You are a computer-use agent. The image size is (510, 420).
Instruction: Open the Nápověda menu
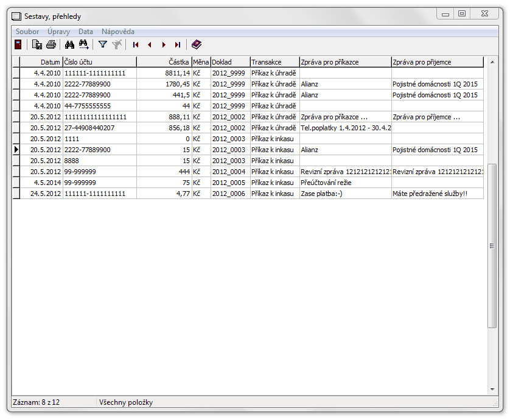117,32
